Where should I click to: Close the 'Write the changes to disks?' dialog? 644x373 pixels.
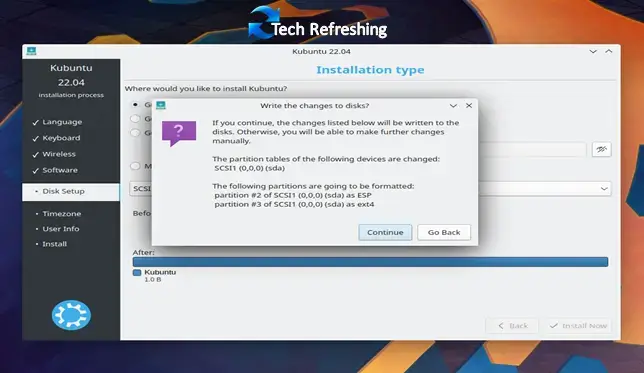(469, 106)
